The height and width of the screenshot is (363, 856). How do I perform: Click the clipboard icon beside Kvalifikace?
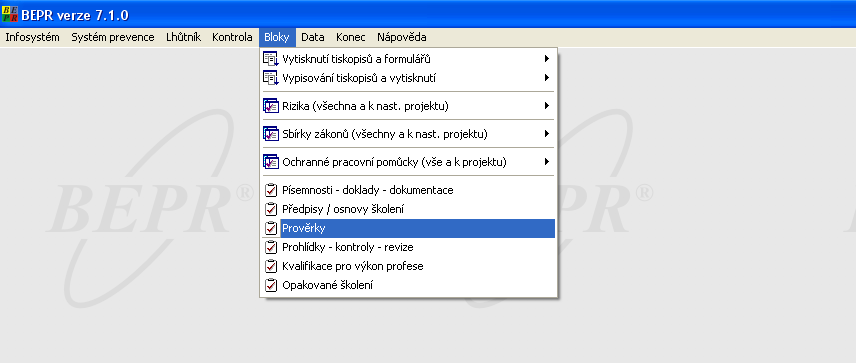tap(271, 266)
